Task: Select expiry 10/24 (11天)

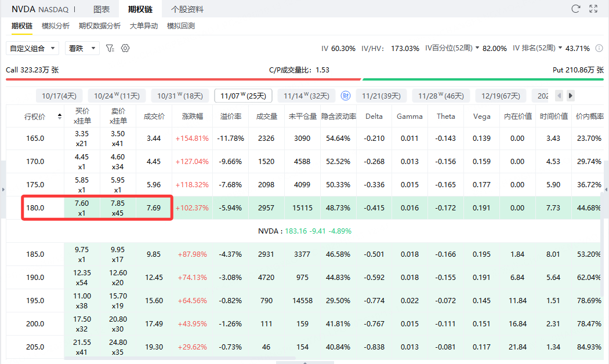Action: pyautogui.click(x=117, y=96)
